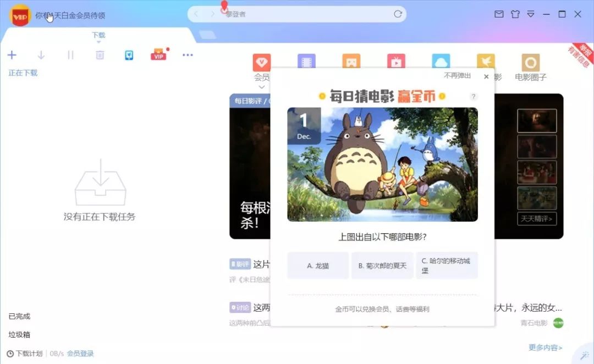Screen dimensions: 594x364
Task: Open the cloud service icon in the top row
Action: (440, 61)
